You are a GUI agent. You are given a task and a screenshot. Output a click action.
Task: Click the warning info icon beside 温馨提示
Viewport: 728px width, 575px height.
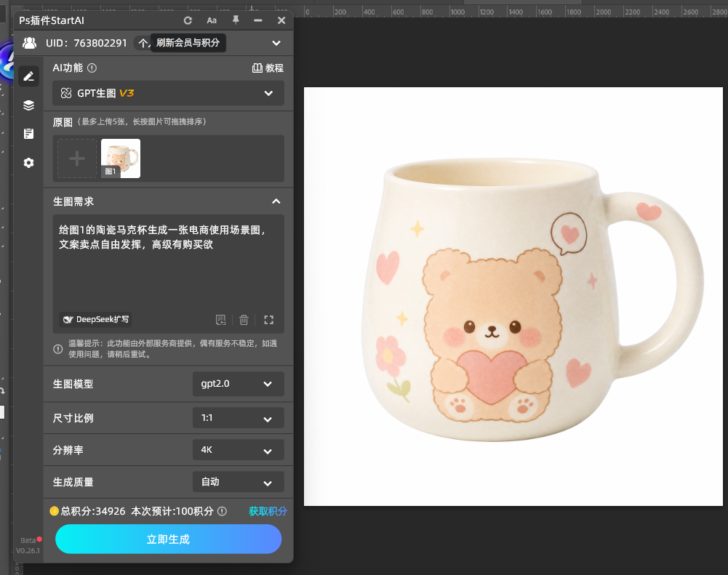coord(58,349)
